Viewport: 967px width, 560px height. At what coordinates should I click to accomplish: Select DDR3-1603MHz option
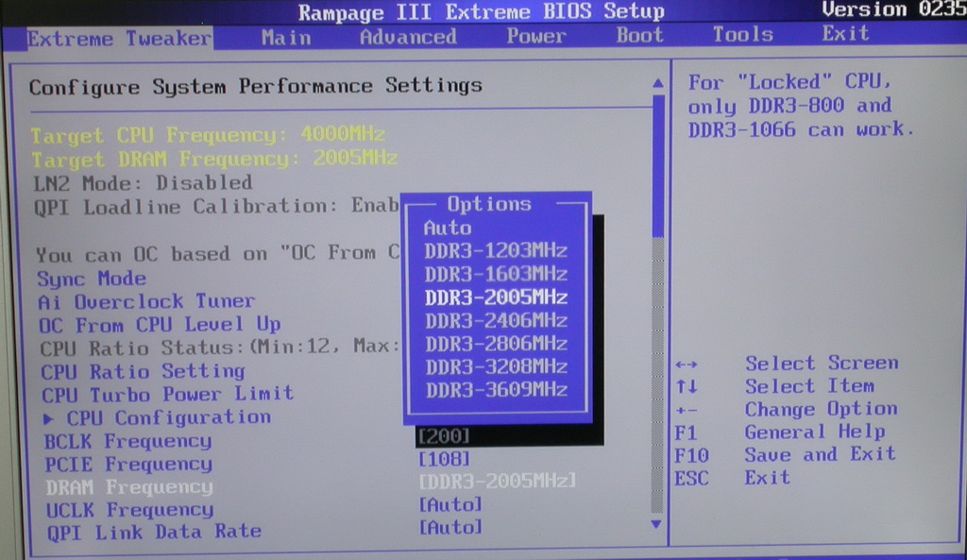click(496, 274)
